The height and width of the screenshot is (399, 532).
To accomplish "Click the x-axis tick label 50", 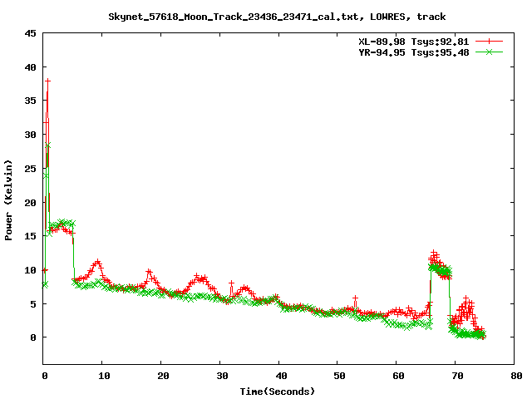I will pos(340,376).
